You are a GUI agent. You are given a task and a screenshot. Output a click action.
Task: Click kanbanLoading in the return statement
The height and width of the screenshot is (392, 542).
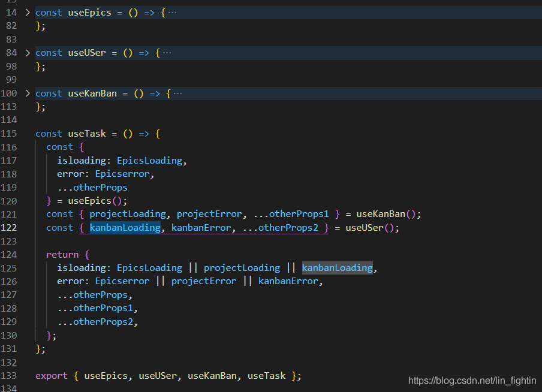(337, 268)
